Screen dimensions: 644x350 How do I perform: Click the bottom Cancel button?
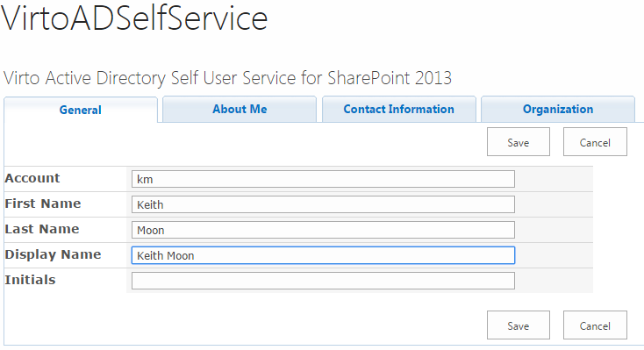[x=595, y=325]
